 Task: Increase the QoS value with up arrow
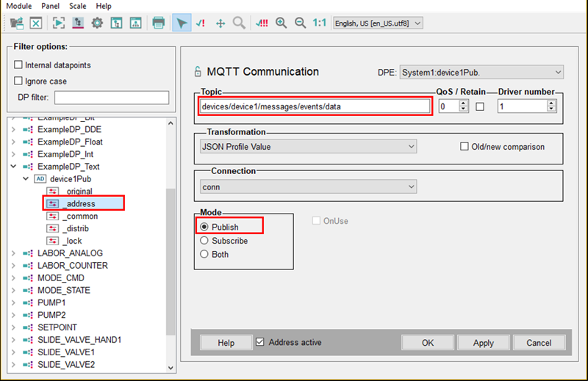(x=464, y=103)
